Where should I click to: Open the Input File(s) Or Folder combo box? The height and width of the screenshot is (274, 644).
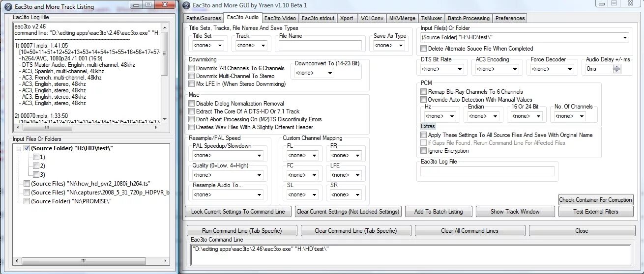coord(525,37)
